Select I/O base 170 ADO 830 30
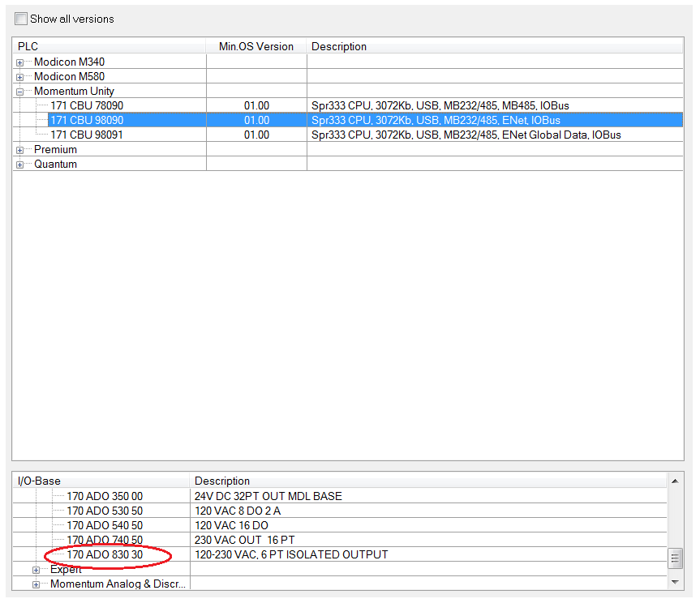700x603 pixels. coord(105,555)
